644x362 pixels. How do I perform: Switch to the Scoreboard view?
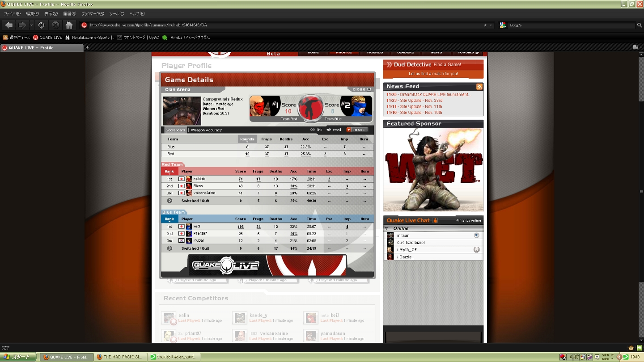175,130
